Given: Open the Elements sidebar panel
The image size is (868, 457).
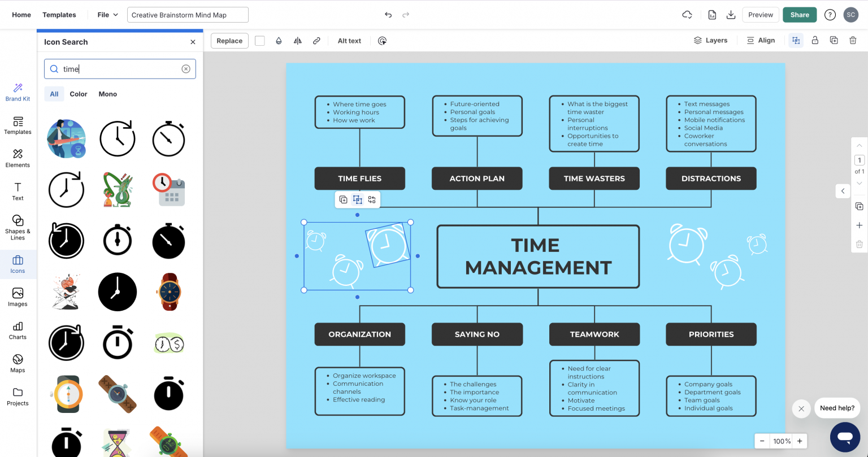Looking at the screenshot, I should click(18, 158).
